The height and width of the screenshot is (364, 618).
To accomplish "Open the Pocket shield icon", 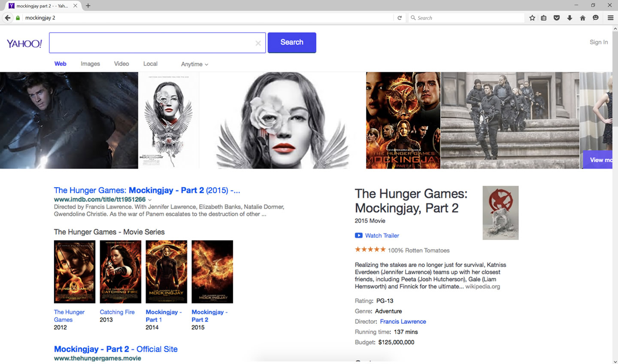I will click(x=557, y=18).
